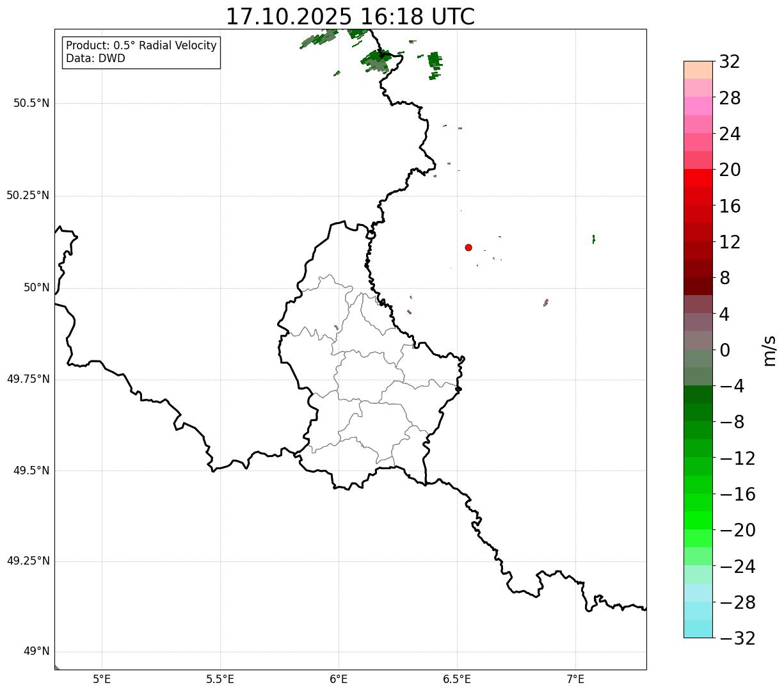
Task: Click the large green echo cluster at top
Action: 376,61
